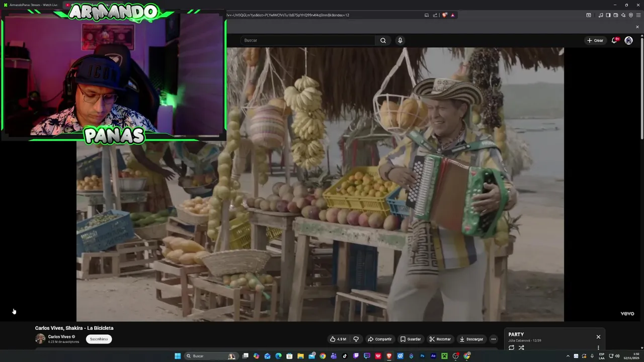644x362 pixels.
Task: Click the Buscar search field on YouTube
Action: pos(307,40)
